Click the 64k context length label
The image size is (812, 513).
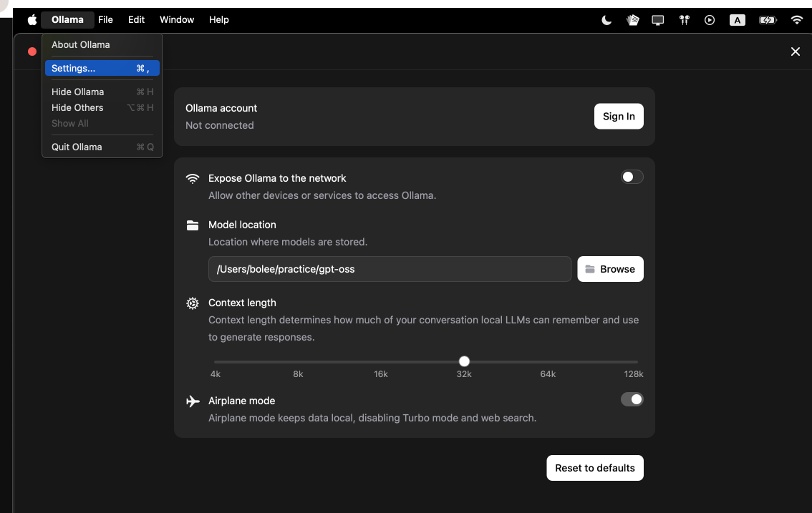coord(548,374)
